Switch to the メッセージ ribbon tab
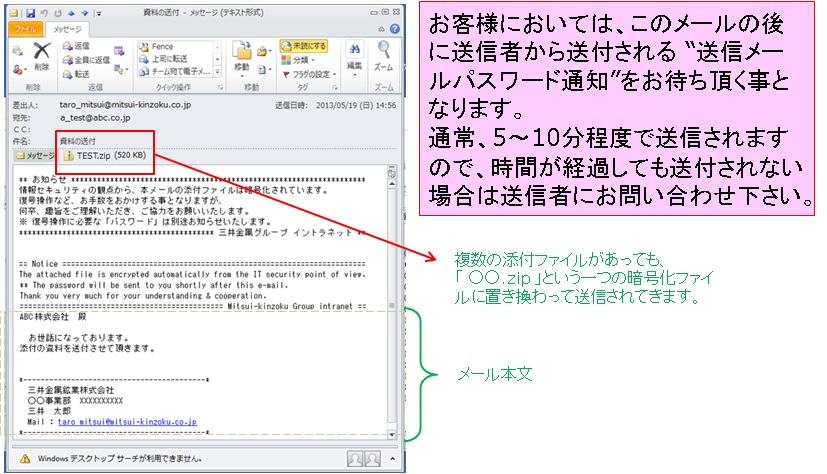 point(67,30)
